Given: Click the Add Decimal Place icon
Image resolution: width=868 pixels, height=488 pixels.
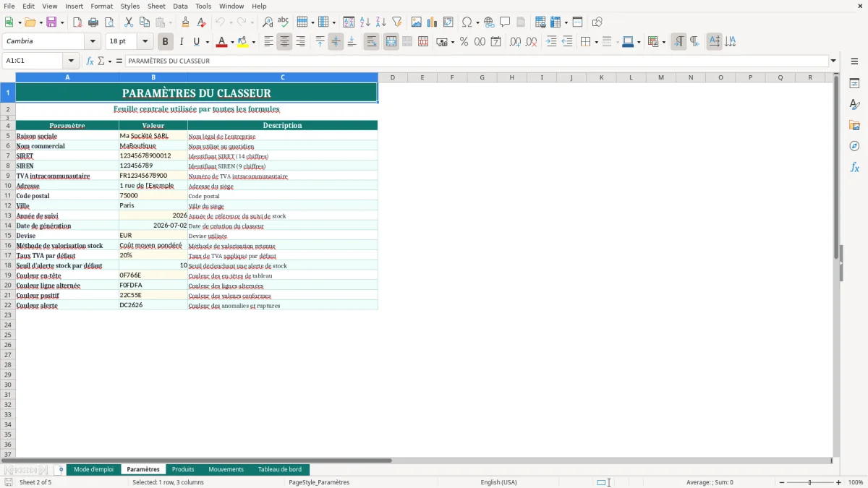Looking at the screenshot, I should click(515, 42).
